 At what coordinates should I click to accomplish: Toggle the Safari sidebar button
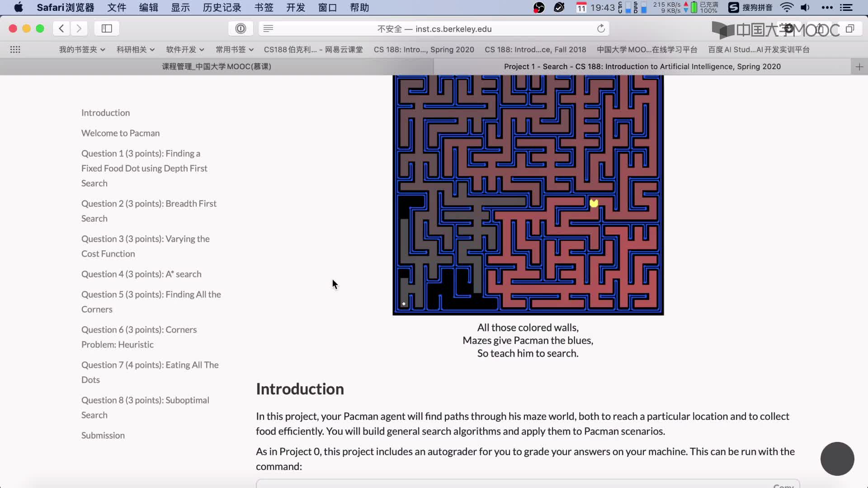[x=107, y=28]
